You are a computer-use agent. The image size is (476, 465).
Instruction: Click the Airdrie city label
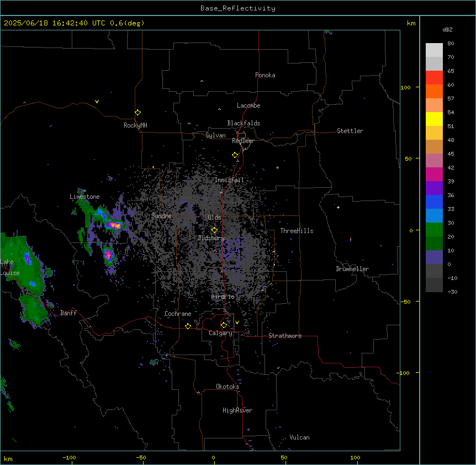click(x=223, y=297)
